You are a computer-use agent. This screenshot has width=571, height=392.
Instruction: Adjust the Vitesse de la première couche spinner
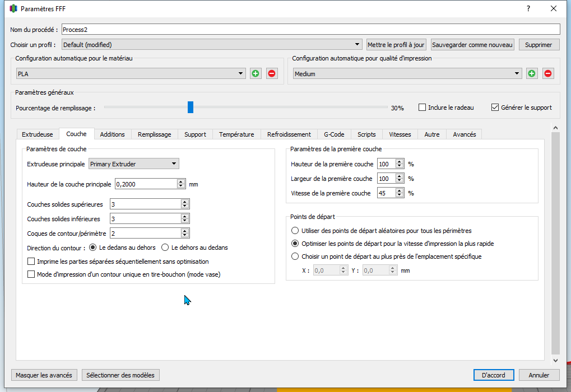pos(400,193)
